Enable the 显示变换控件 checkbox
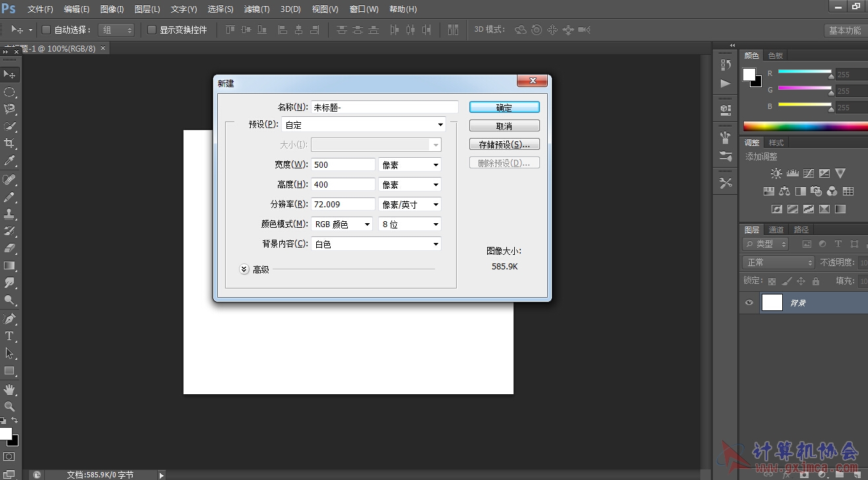Viewport: 868px width, 480px height. point(152,30)
